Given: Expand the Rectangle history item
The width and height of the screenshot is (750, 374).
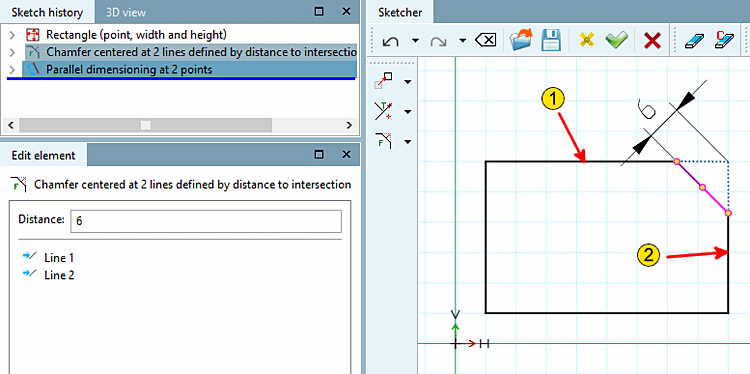Looking at the screenshot, I should tap(12, 35).
